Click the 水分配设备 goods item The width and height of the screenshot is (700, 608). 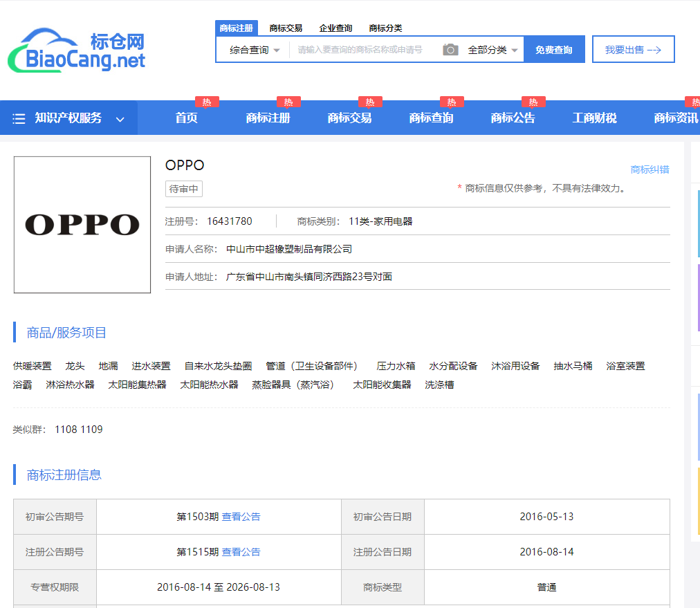coord(453,366)
